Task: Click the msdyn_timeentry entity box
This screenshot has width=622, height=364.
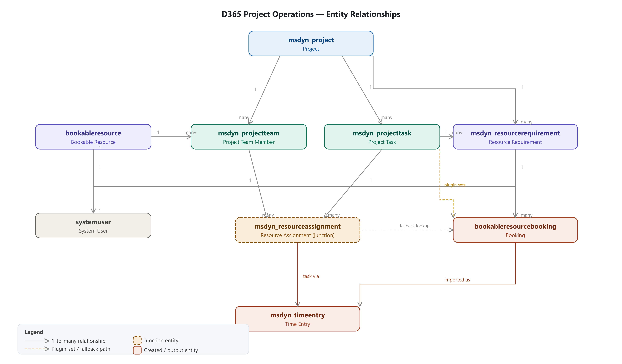Action: pyautogui.click(x=297, y=319)
